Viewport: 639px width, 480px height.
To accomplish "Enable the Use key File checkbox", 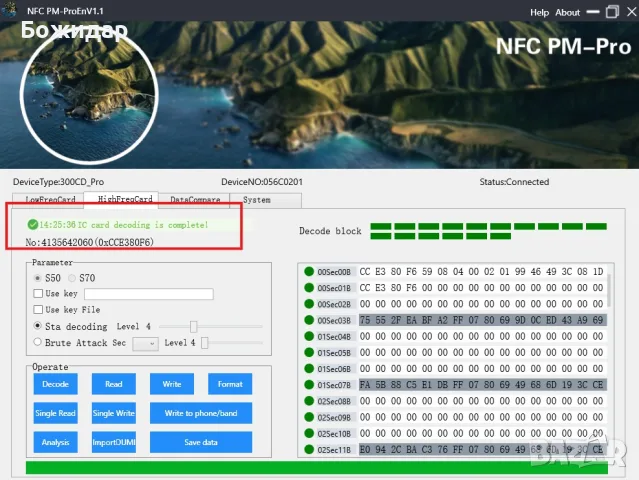I will 38,310.
